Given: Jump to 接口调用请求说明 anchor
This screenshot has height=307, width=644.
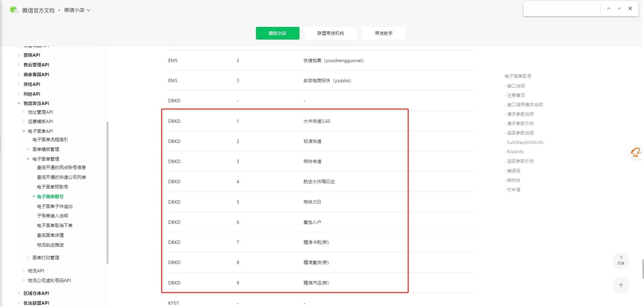Looking at the screenshot, I should click(x=525, y=105).
